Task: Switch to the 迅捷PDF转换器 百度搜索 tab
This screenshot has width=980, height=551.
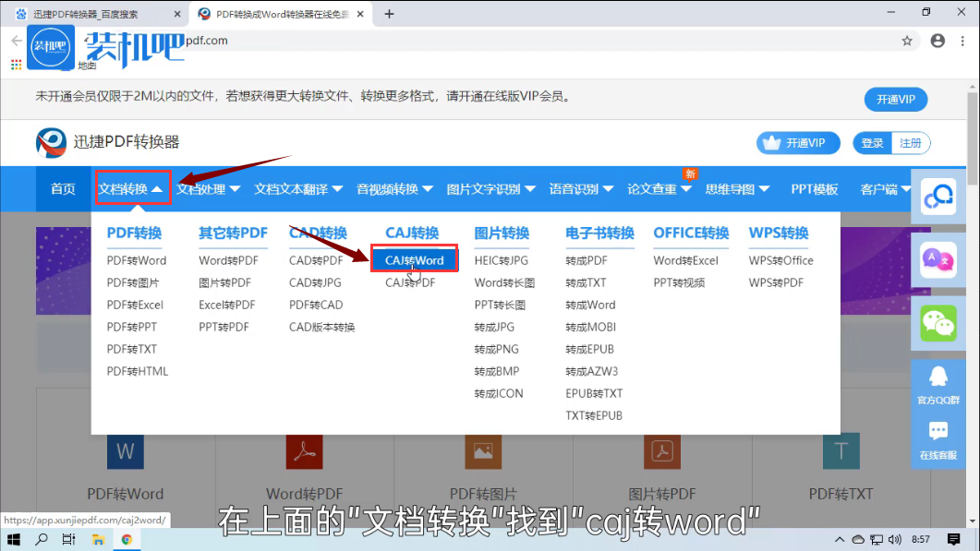Action: [x=97, y=14]
